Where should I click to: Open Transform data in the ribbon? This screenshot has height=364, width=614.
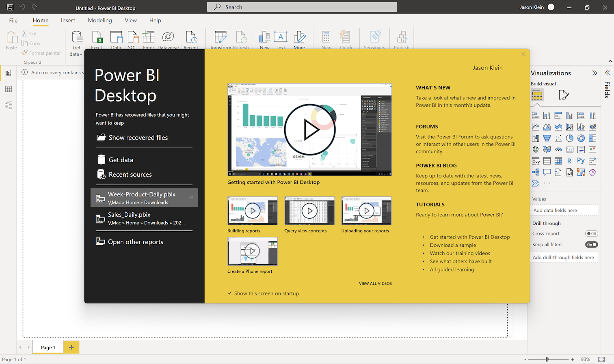(221, 40)
